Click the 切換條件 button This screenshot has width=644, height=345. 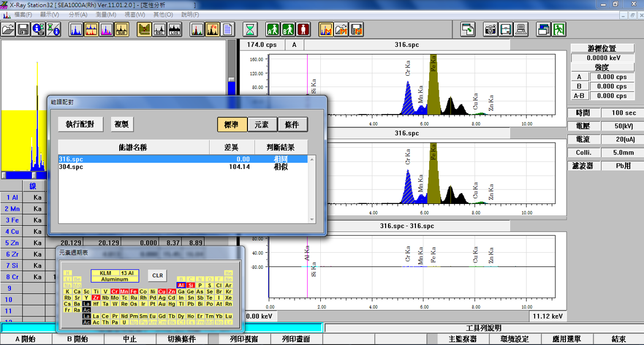pyautogui.click(x=182, y=339)
